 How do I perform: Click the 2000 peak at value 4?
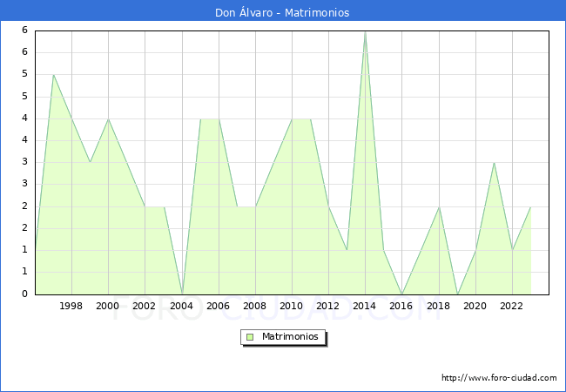(x=108, y=119)
